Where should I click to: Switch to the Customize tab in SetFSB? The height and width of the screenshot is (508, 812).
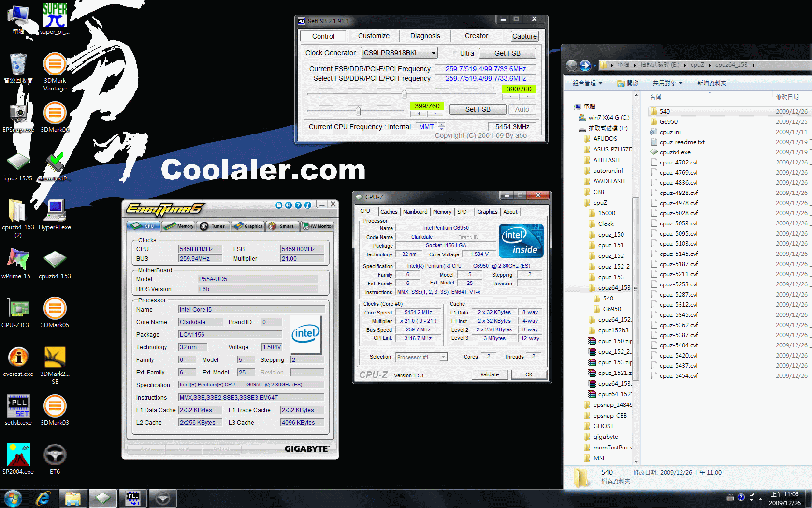click(x=374, y=36)
